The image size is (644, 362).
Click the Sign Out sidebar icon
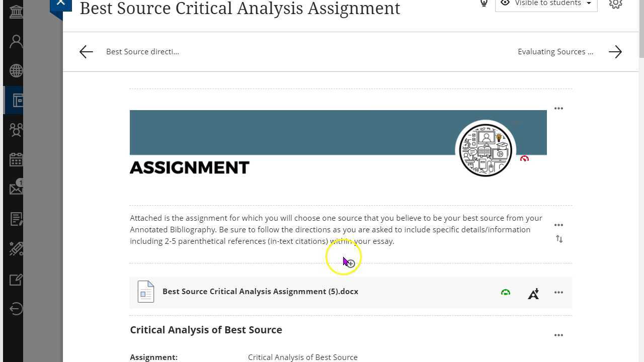(x=16, y=309)
